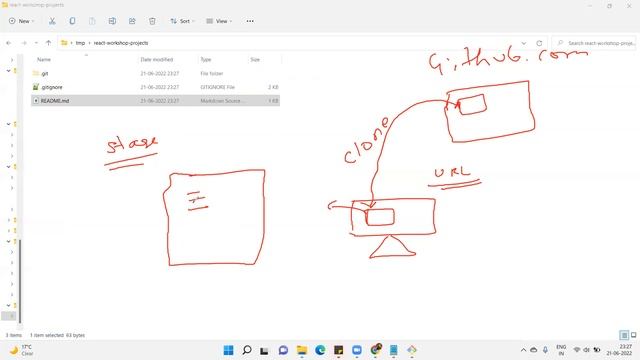Open the Windows Start menu
640x360 pixels.
click(x=229, y=350)
